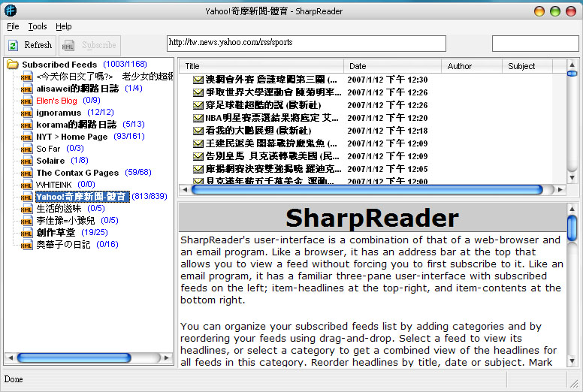Click the article pane scroll down arrow
This screenshot has width=583, height=392.
point(572,360)
